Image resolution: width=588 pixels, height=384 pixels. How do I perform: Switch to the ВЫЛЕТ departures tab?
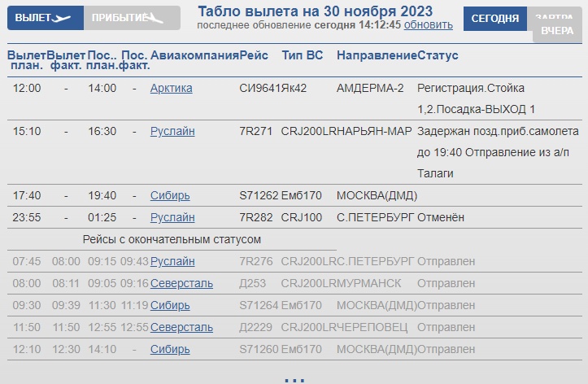(33, 18)
